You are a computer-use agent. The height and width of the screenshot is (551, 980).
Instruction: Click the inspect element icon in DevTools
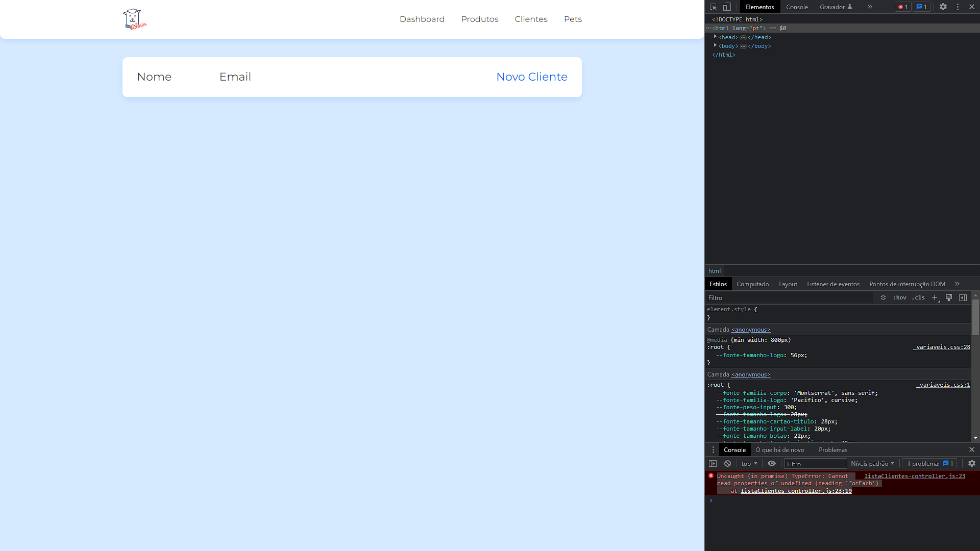pyautogui.click(x=714, y=7)
